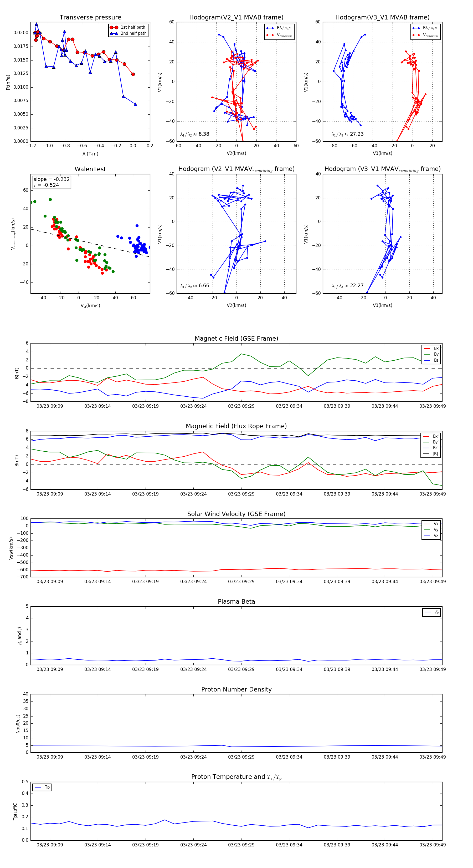Click the V2_V1 MVAV remaining frame hodogram title
473x868 pixels.
pyautogui.click(x=236, y=169)
